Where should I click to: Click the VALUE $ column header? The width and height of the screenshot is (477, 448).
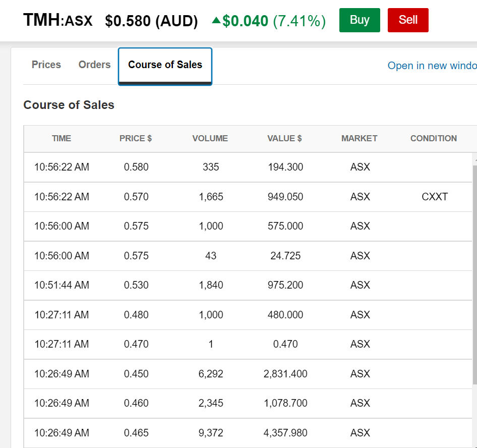285,138
